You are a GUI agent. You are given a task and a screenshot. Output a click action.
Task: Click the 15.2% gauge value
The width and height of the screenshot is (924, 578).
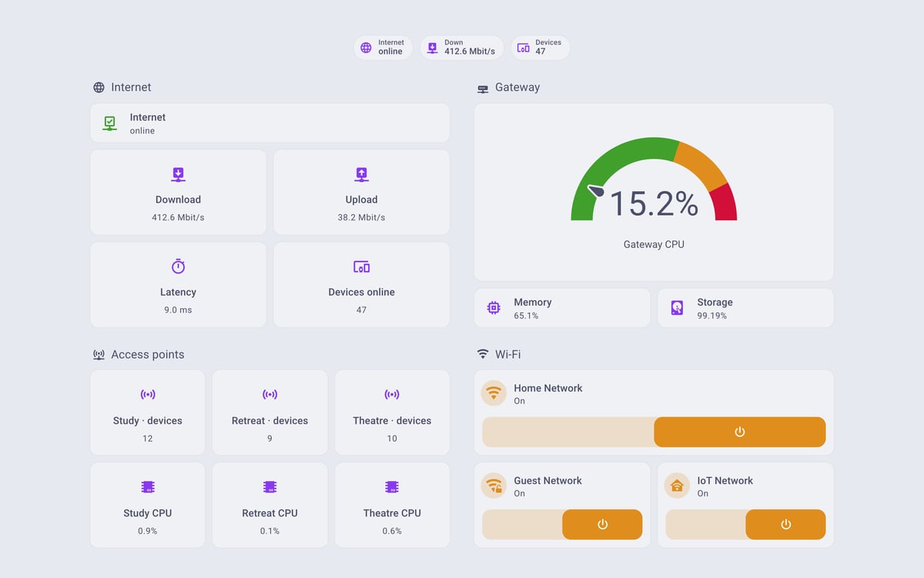654,203
